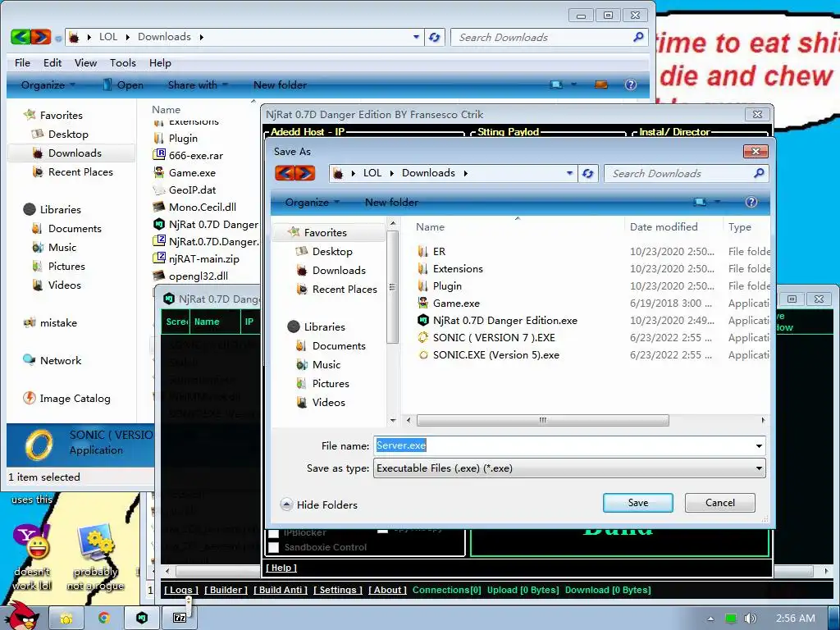Open Organize menu in Save As dialog

pyautogui.click(x=313, y=203)
